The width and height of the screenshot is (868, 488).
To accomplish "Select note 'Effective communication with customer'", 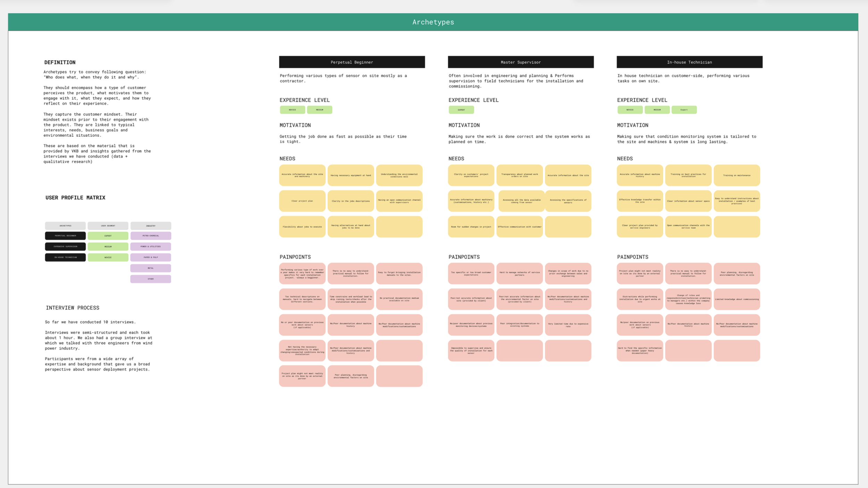I will point(519,227).
